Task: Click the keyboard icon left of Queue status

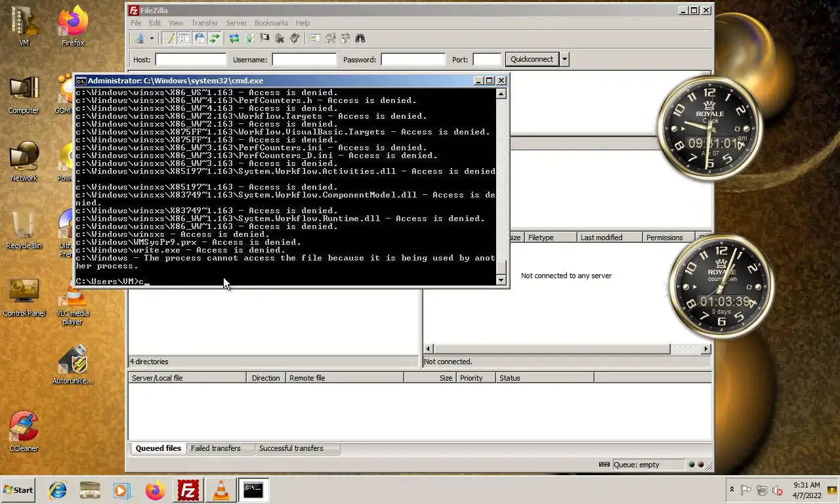Action: 604,465
